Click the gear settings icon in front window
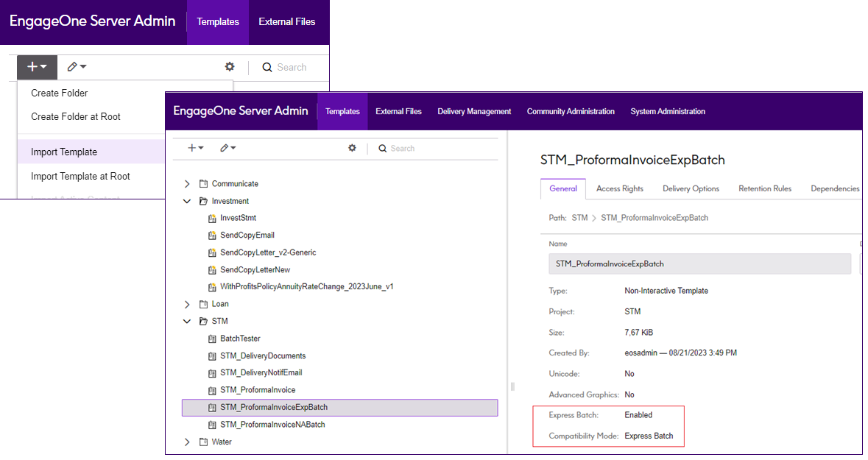The width and height of the screenshot is (868, 460). 352,148
